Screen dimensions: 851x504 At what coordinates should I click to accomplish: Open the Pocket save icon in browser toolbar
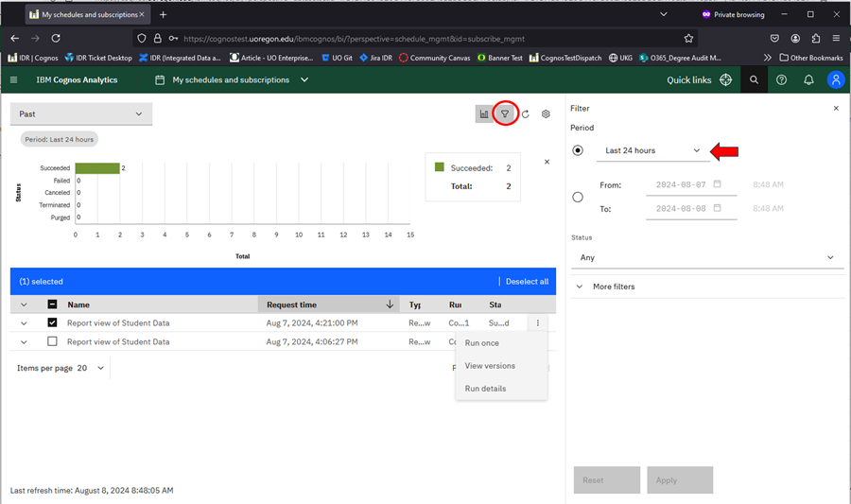[x=774, y=39]
